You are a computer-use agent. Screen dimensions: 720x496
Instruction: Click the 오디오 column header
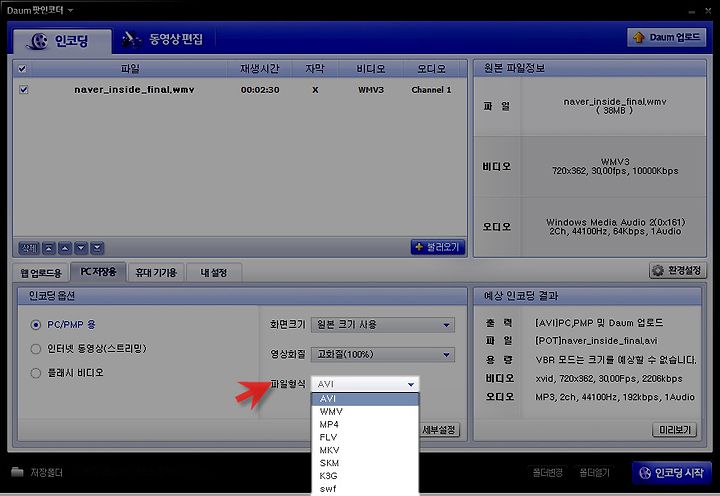[431, 69]
